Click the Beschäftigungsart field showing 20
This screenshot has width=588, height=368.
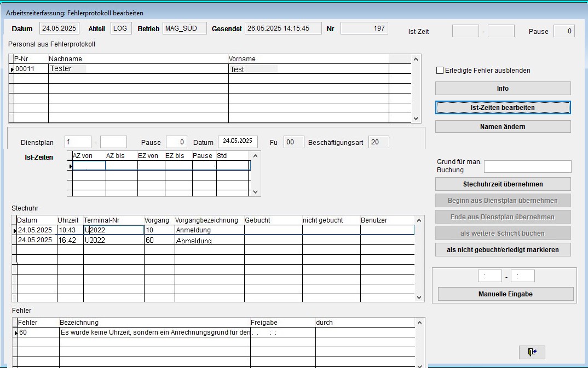(379, 142)
